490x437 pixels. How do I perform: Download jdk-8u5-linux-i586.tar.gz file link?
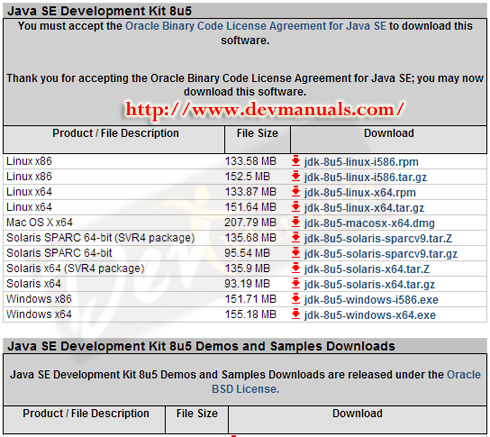pos(365,177)
